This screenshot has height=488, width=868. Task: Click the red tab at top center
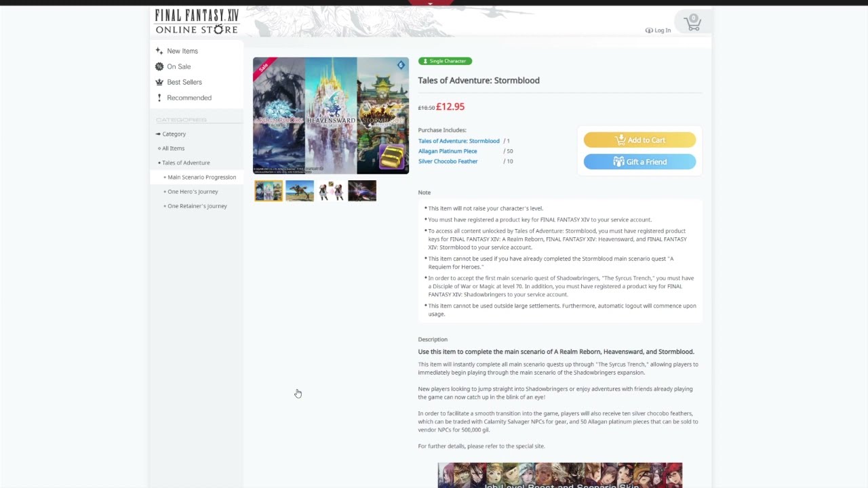431,3
